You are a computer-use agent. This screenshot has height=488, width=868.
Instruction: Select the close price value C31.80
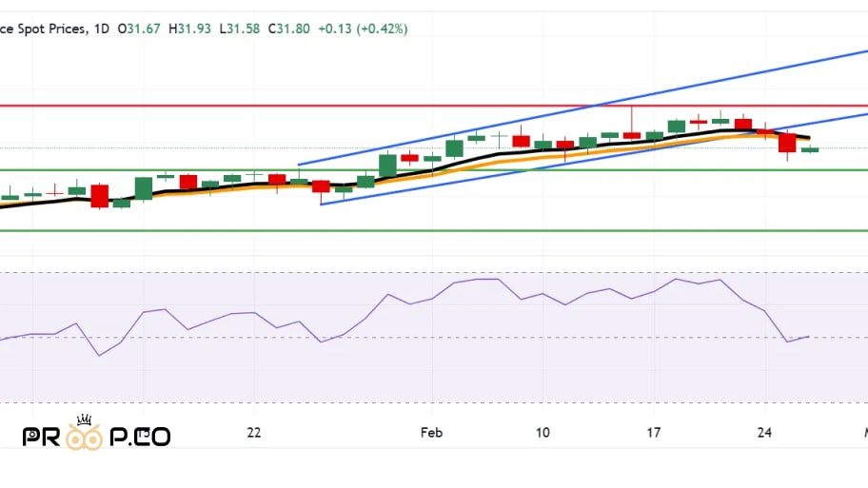[x=289, y=29]
